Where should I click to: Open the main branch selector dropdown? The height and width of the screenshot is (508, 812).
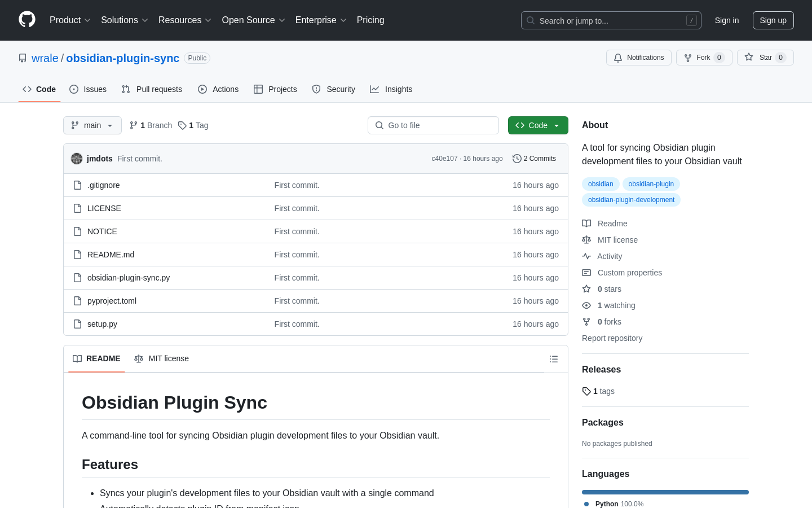point(92,125)
